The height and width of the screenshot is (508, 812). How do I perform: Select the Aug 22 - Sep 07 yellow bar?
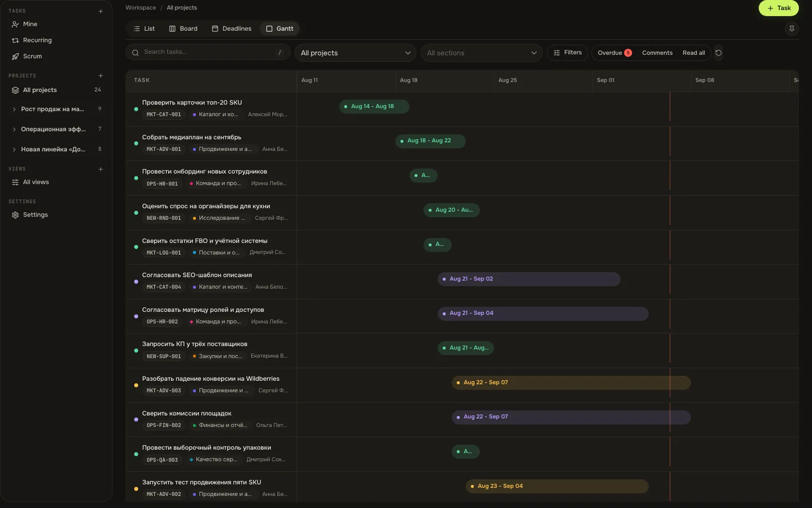[571, 383]
